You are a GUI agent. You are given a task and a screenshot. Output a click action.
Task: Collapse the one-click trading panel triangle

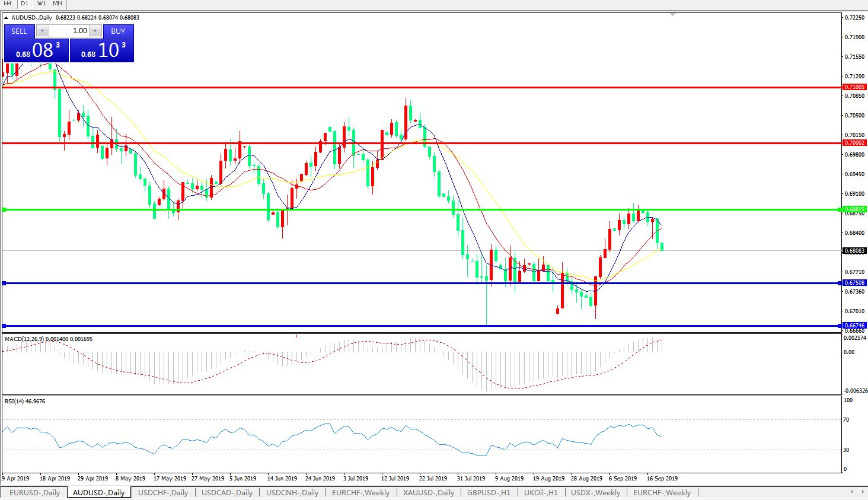(x=6, y=18)
